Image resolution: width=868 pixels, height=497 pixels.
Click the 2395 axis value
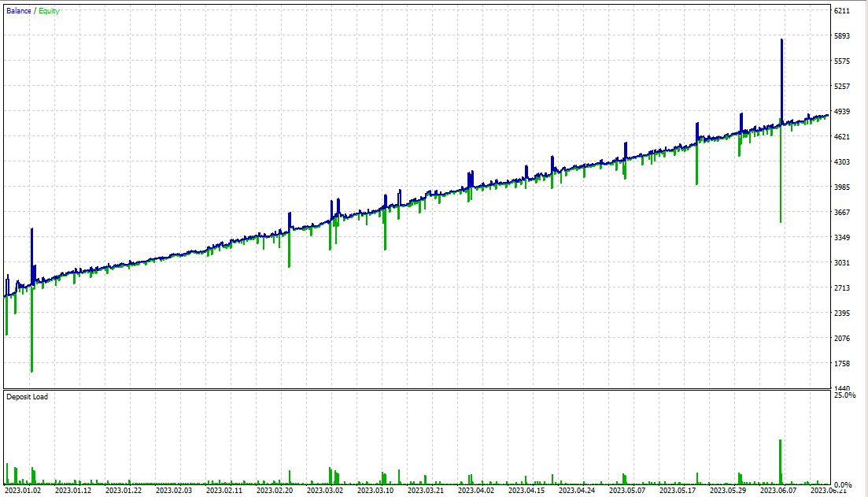pyautogui.click(x=841, y=313)
